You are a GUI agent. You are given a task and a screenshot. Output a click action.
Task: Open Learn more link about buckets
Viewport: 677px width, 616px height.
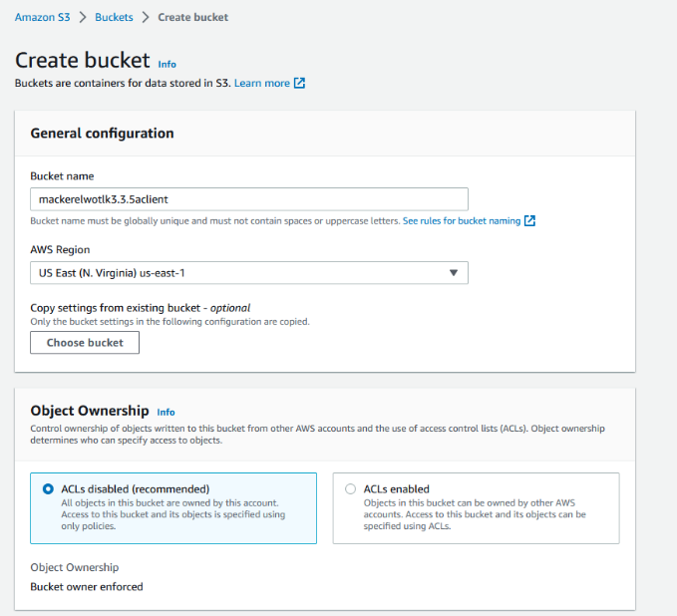coord(262,84)
